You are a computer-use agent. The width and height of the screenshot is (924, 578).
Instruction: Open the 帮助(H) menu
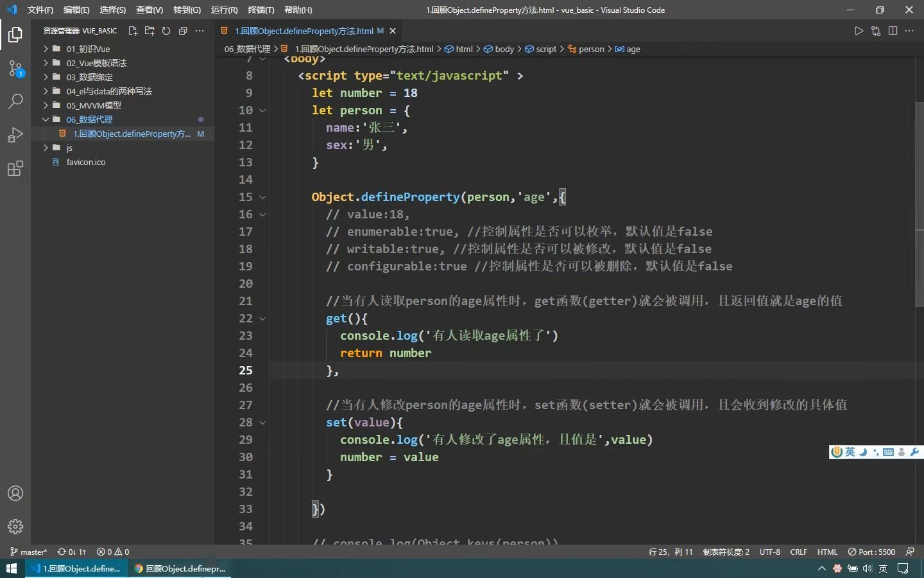[x=298, y=10]
